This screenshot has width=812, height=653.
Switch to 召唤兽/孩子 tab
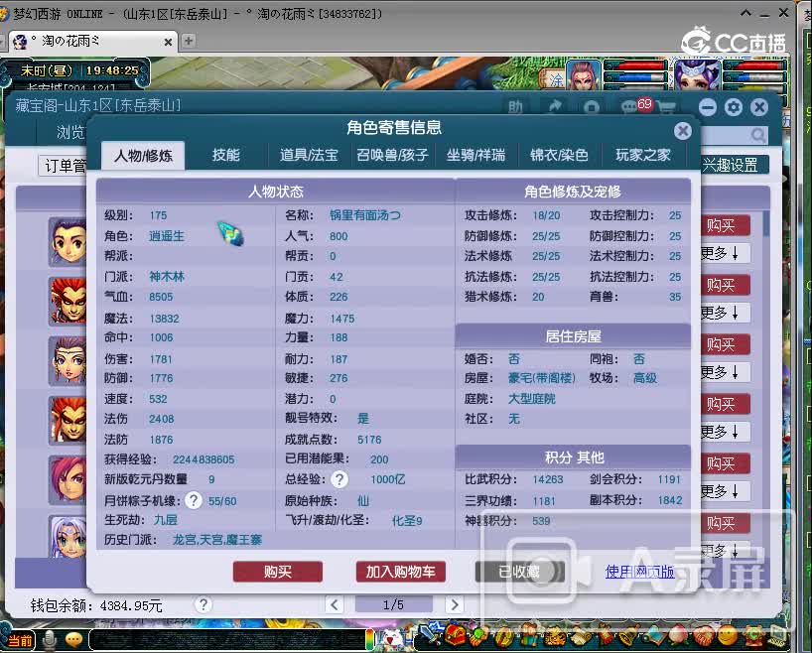[392, 155]
